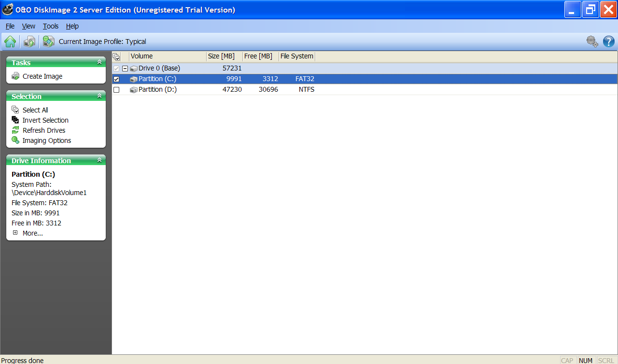
Task: Click the NUM indicator in status bar
Action: tap(586, 360)
